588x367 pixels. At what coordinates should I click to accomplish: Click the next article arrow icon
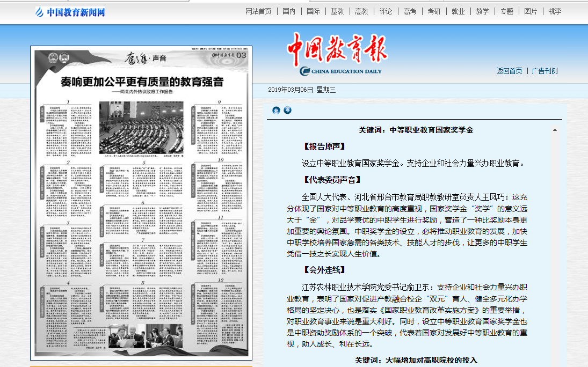287,111
